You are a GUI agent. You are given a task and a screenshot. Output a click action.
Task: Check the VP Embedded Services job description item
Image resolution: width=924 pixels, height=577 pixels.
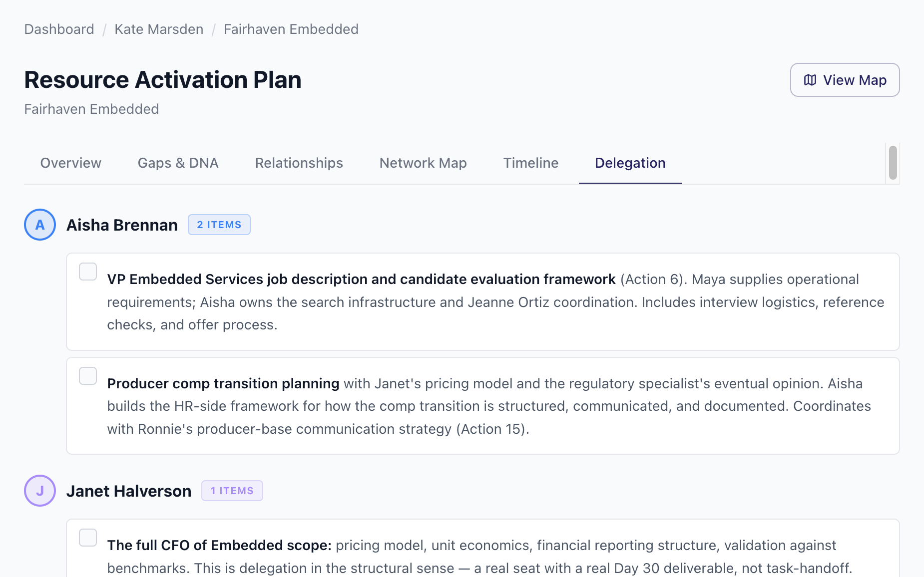[88, 272]
